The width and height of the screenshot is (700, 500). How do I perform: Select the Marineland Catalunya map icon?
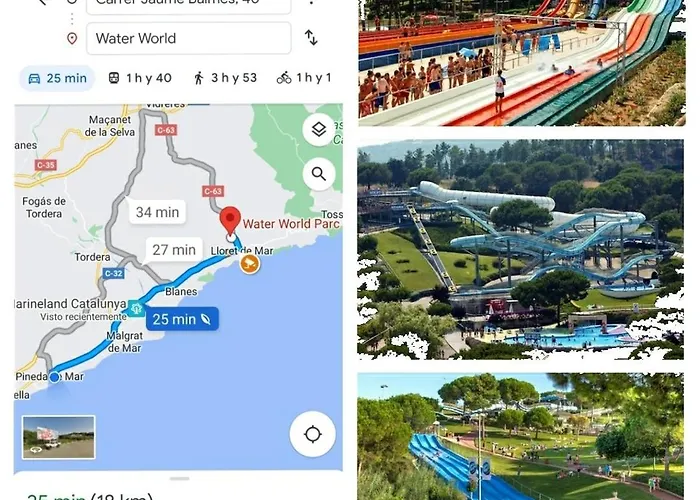tap(136, 308)
